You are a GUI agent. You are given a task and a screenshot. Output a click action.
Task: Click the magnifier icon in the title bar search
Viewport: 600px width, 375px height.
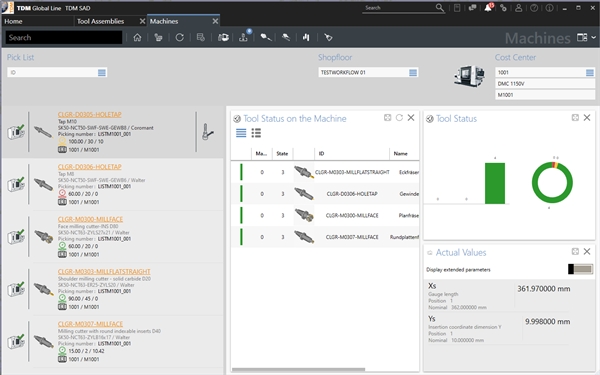(440, 8)
